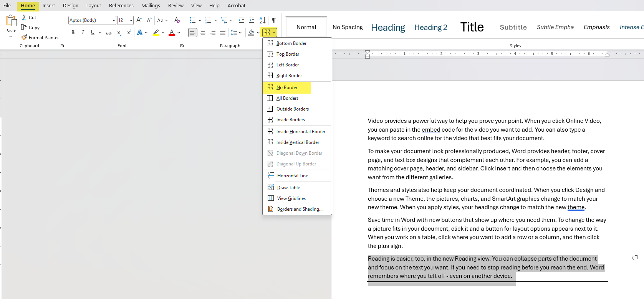
Task: Apply red font color
Action: (172, 33)
